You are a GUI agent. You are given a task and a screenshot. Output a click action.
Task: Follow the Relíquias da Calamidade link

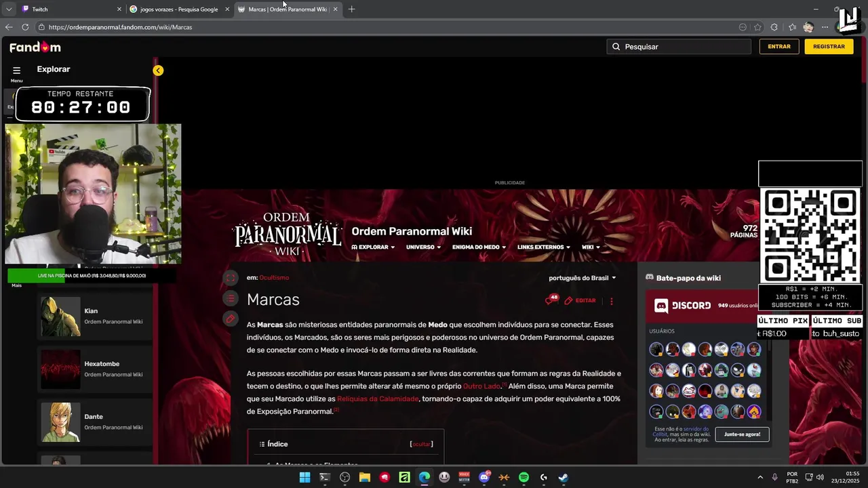point(378,399)
